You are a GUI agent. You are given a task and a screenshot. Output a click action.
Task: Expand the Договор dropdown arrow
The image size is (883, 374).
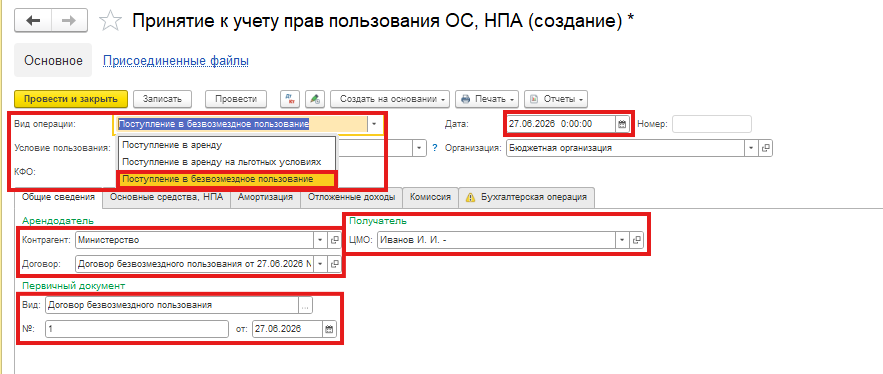pyautogui.click(x=320, y=263)
